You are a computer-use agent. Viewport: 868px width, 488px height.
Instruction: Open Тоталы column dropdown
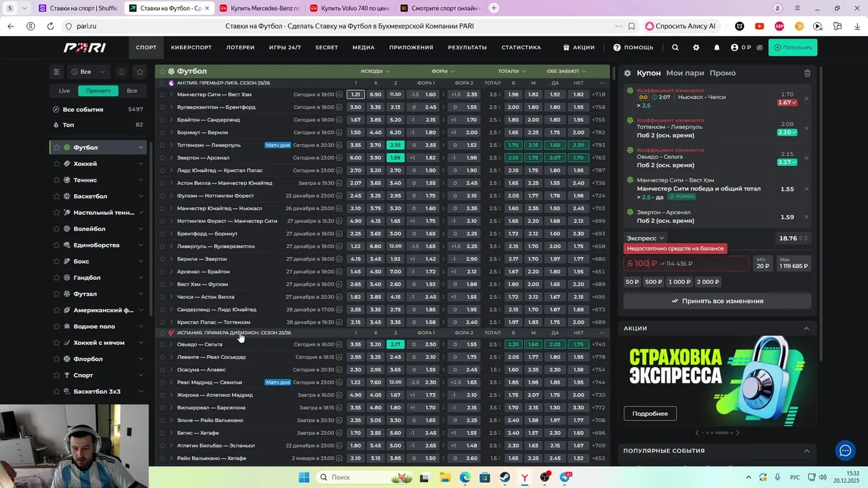tap(512, 70)
